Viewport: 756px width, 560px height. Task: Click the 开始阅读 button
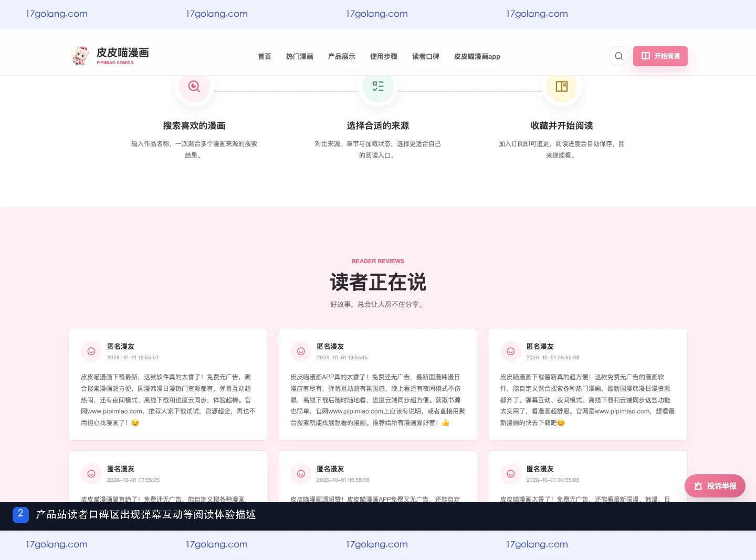point(660,56)
